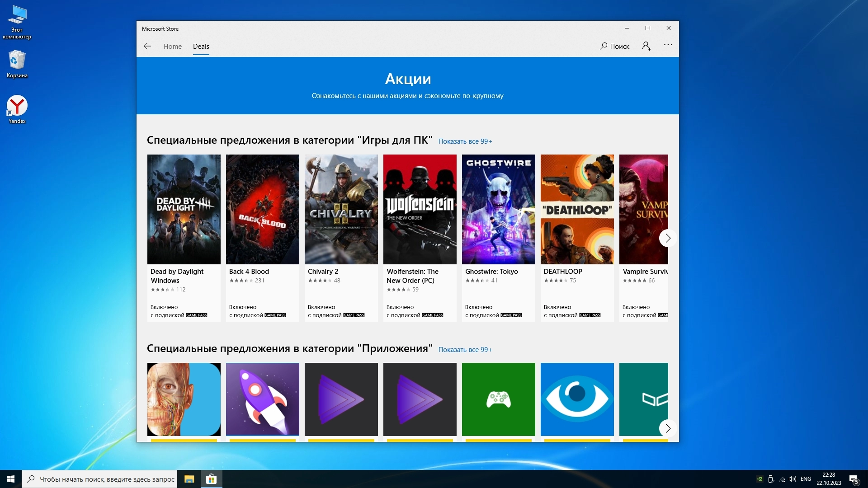Open the Xbox controller green app tile
The image size is (868, 488).
pyautogui.click(x=498, y=399)
